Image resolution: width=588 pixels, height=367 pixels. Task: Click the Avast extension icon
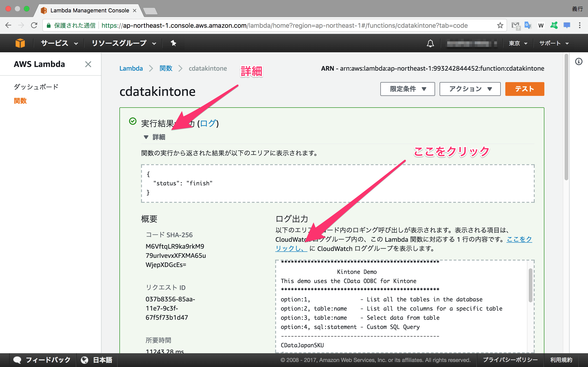tap(554, 25)
